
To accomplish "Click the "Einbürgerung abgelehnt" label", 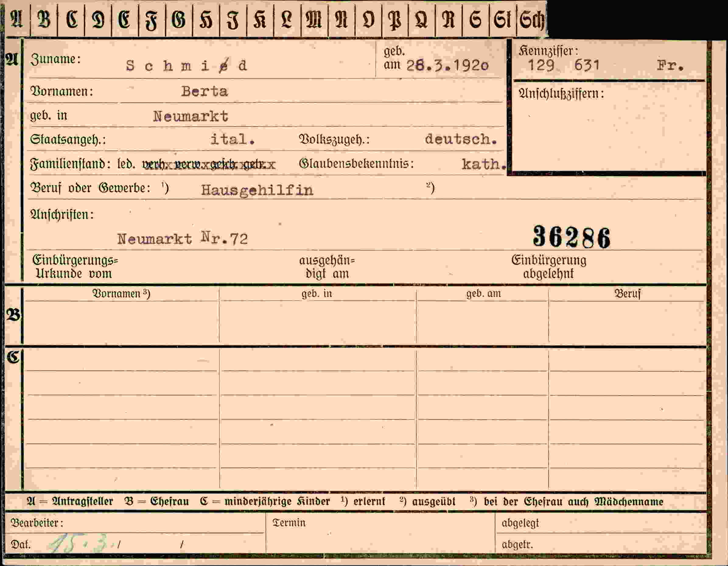I will [549, 267].
